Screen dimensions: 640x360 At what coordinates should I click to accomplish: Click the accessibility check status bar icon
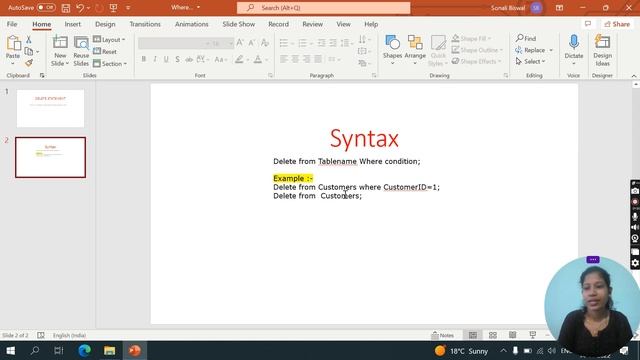[41, 335]
